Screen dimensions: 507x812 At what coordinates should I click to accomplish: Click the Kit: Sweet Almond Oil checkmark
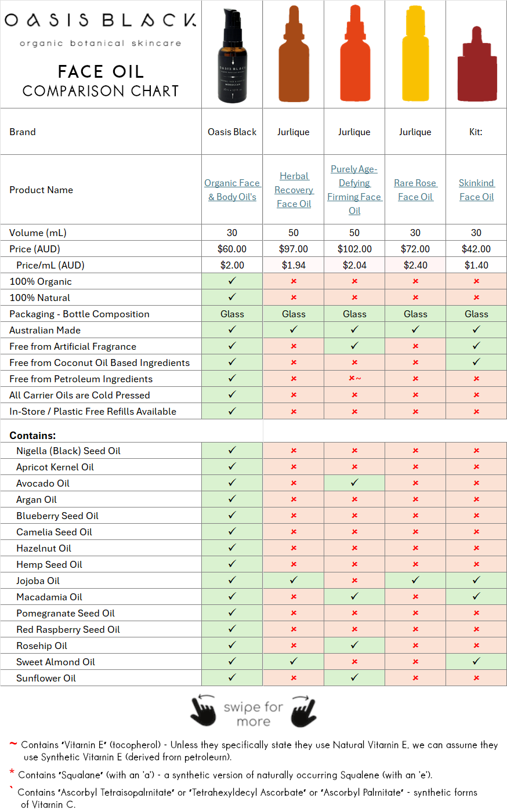pos(476,661)
